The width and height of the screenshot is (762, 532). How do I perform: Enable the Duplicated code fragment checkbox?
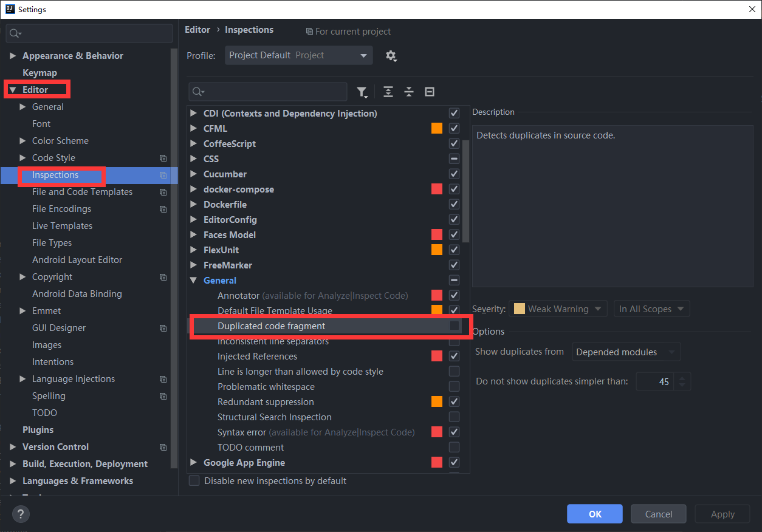pyautogui.click(x=454, y=326)
